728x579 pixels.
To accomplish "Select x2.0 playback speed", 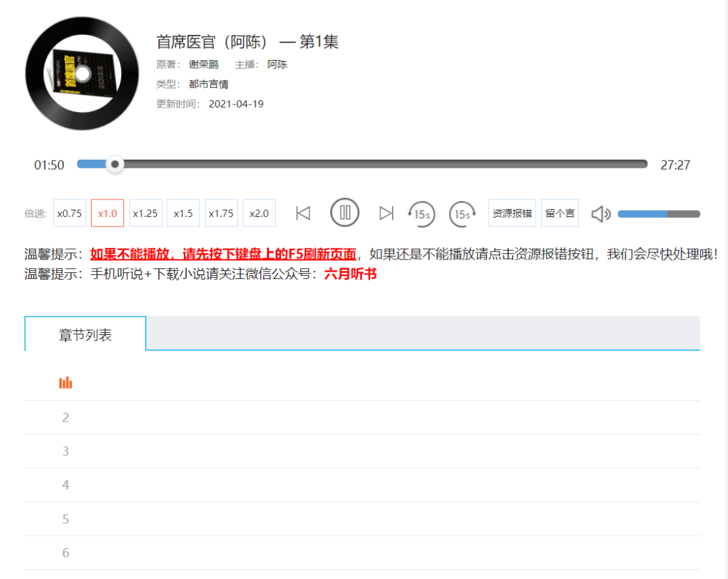I will click(x=259, y=212).
